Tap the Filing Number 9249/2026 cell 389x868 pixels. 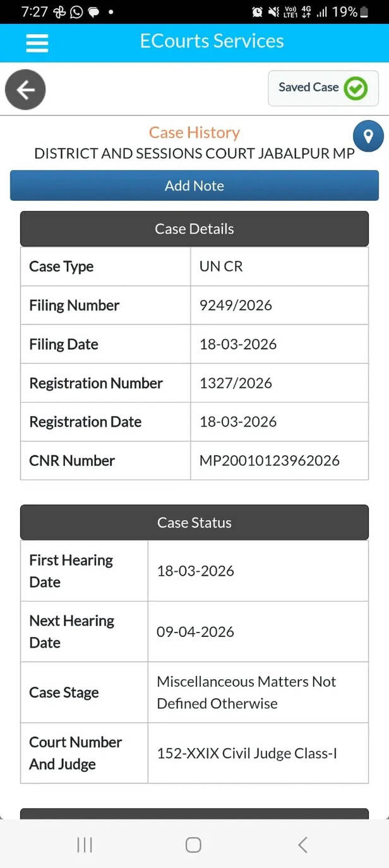[x=279, y=305]
